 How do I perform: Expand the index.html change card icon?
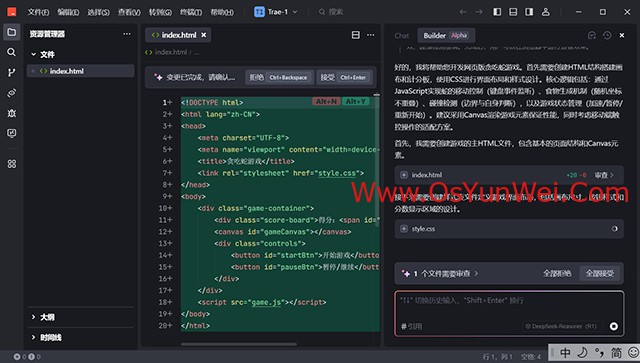click(404, 175)
